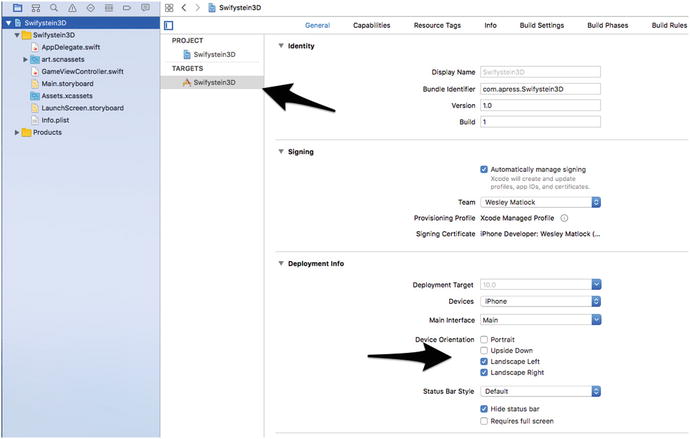Click the Swifystein3D project blueprint icon under PROJECT
Screen dimensions: 690x439
coord(187,55)
